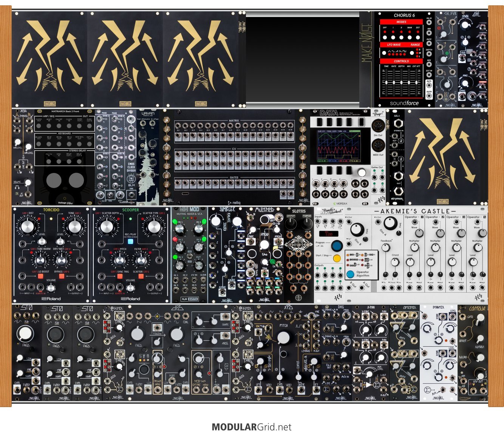Screen dimensions: 504x435
Task: Click the DRY/WET knob on Torcido
Action: pyautogui.click(x=61, y=261)
